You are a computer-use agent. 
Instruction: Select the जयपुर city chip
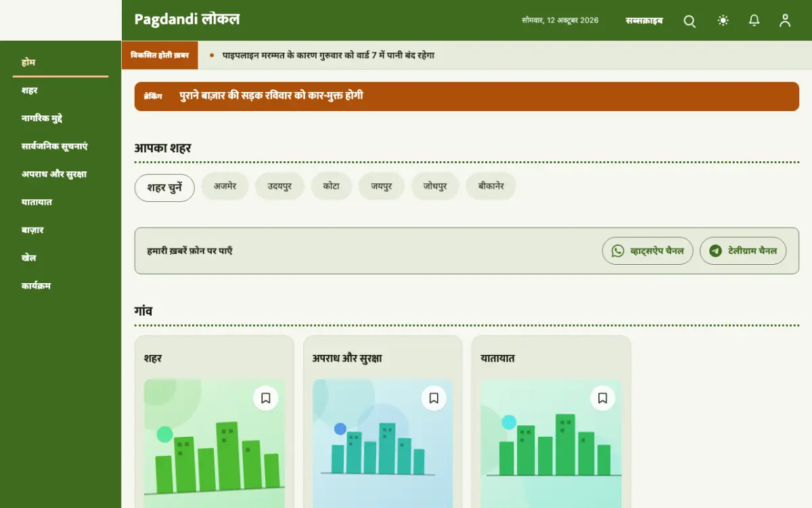tap(381, 186)
